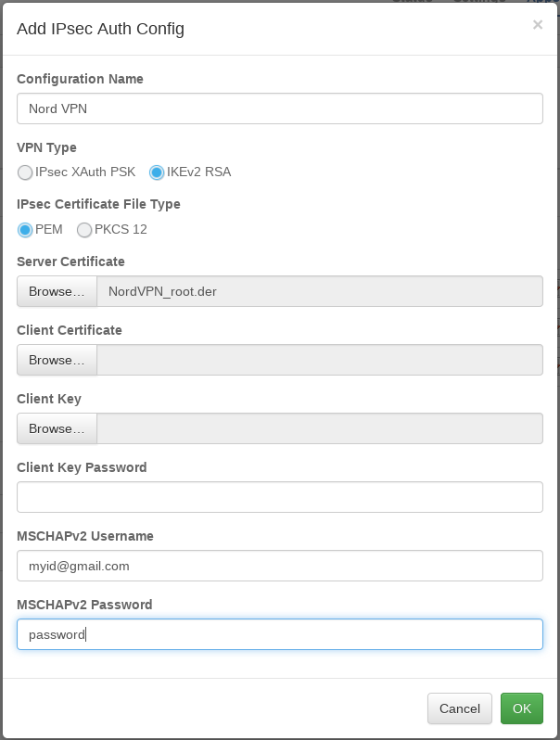Click the Configuration Name text field
This screenshot has height=740, width=560.
[279, 108]
